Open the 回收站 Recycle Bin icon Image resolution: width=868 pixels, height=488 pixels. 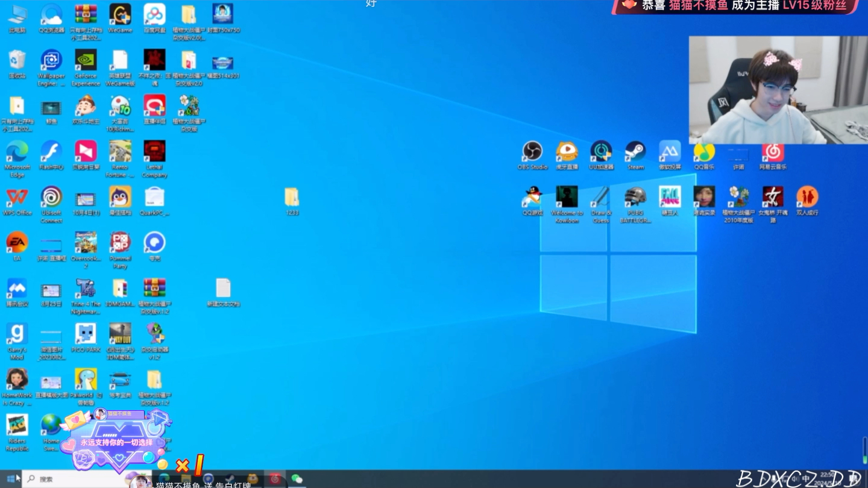coord(17,64)
